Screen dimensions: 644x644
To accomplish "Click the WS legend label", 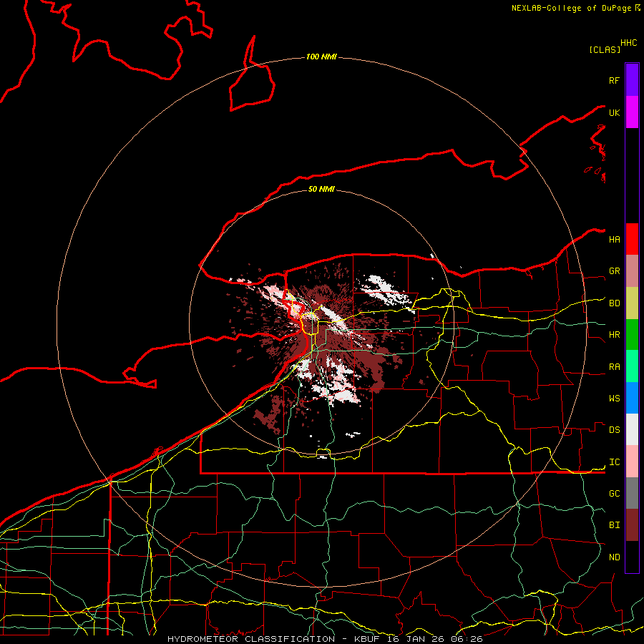I will (614, 399).
